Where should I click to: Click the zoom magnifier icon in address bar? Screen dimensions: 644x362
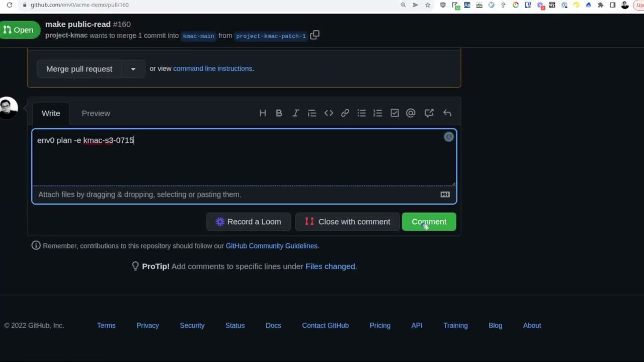tap(403, 5)
